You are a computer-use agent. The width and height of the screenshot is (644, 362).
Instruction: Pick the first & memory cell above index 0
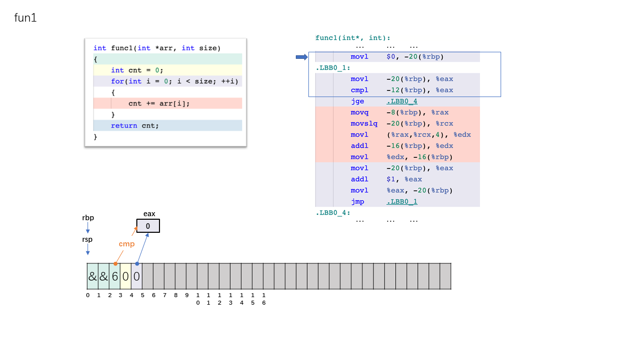click(93, 276)
